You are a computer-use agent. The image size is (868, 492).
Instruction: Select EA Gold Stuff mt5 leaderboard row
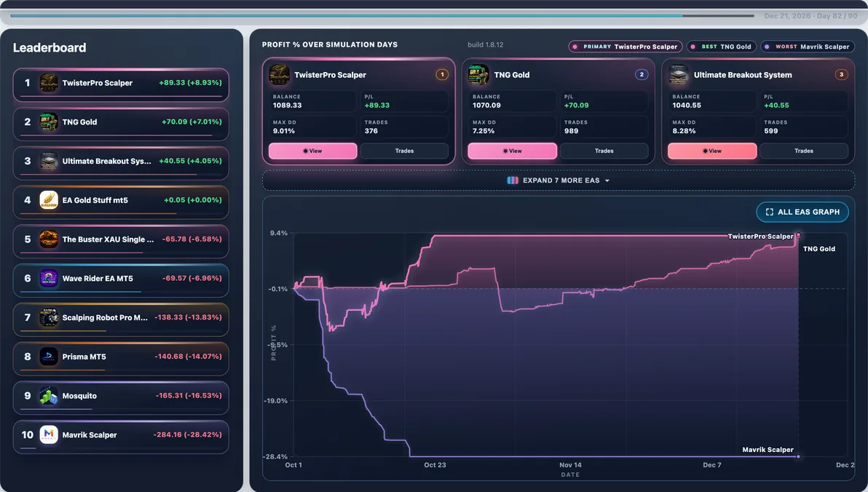coord(121,202)
